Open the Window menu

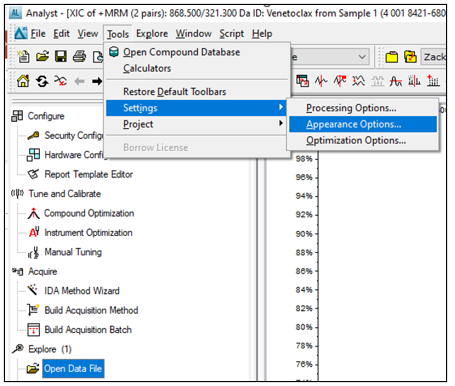point(194,34)
